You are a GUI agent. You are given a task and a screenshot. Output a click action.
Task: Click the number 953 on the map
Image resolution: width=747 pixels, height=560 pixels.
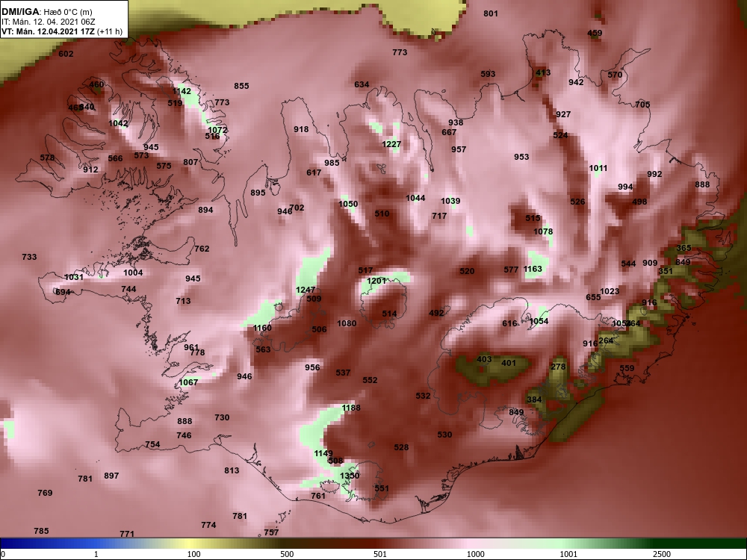click(521, 157)
